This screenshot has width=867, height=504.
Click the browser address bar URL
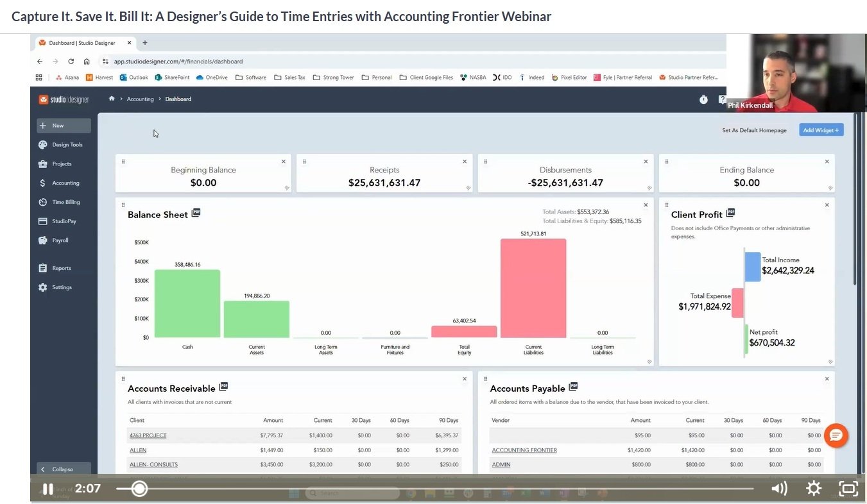[x=178, y=62]
